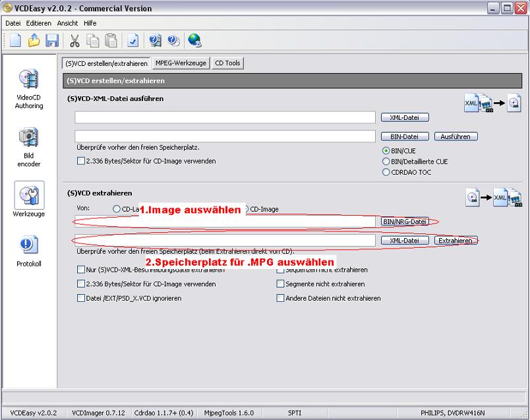Enable 'Segmente nicht extrahieren' checkbox
530x420 pixels.
[x=280, y=284]
